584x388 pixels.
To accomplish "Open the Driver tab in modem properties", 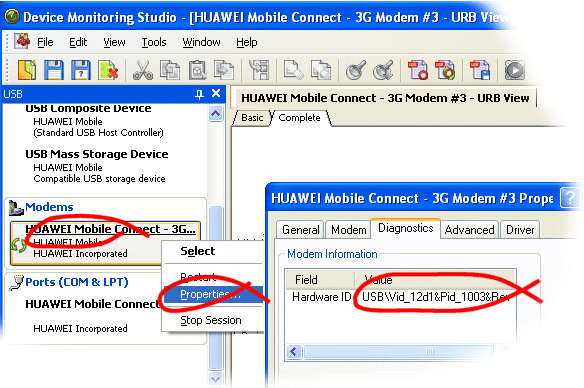I will pyautogui.click(x=520, y=230).
